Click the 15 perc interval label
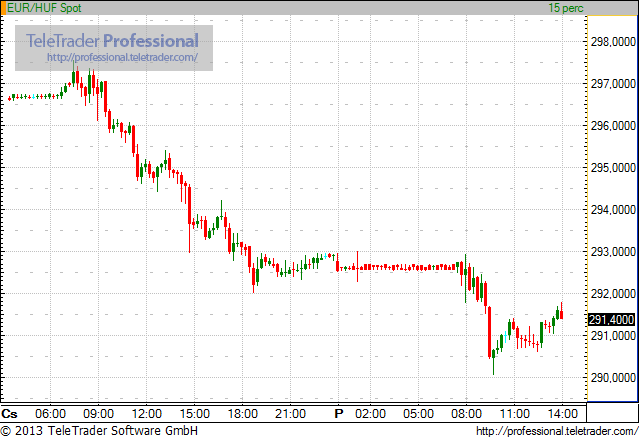This screenshot has width=639, height=440. coord(566,8)
